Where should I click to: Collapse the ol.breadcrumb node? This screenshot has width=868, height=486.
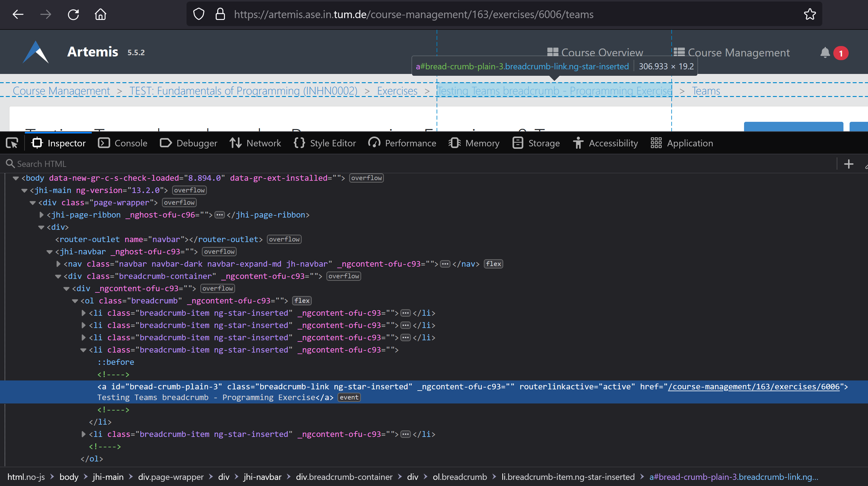tap(75, 301)
